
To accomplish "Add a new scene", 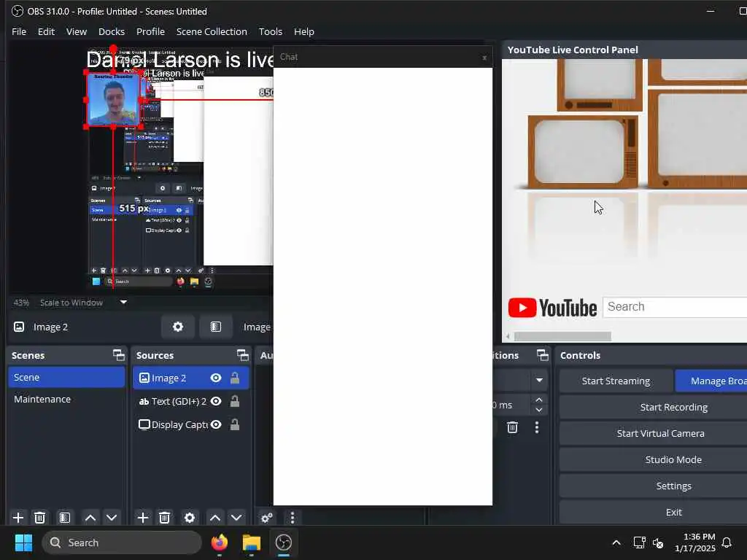I will [18, 518].
